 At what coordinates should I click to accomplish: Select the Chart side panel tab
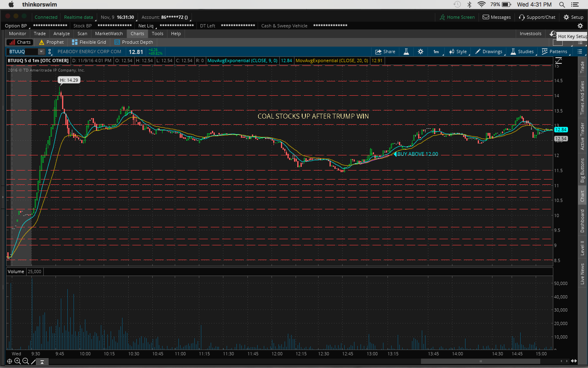(x=582, y=196)
